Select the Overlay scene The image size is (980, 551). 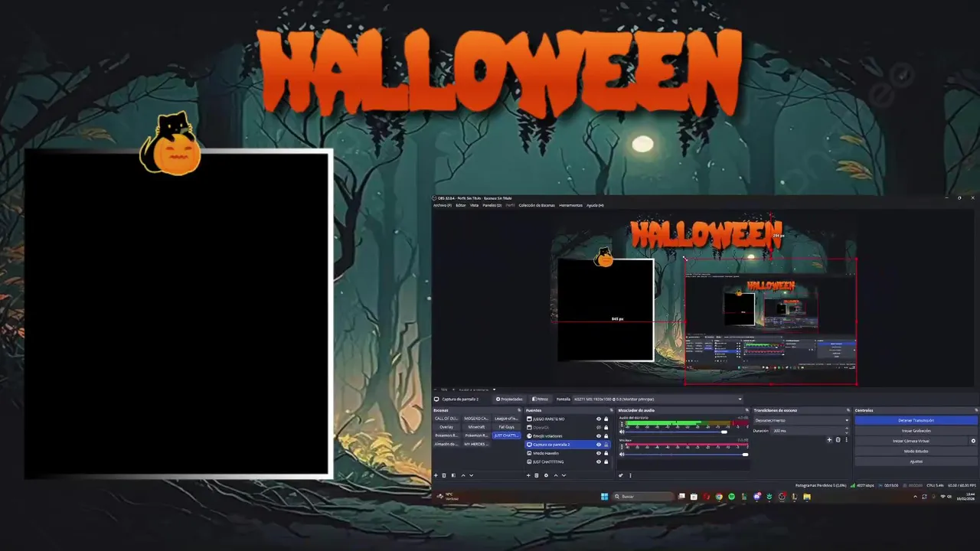coord(446,427)
